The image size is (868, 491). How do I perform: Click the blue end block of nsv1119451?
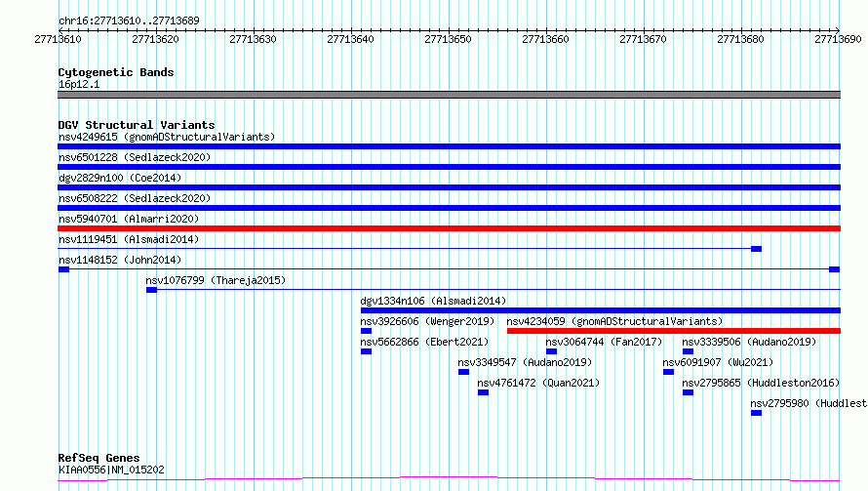[756, 249]
